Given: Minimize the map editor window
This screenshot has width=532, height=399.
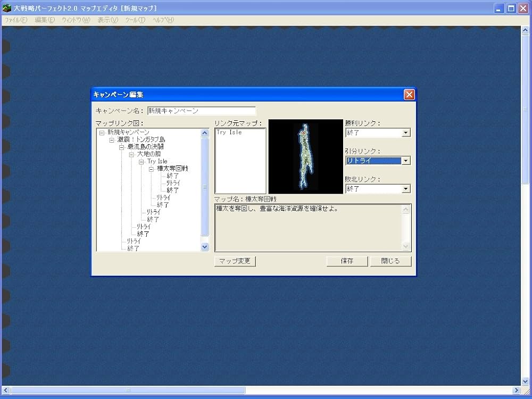Looking at the screenshot, I should tap(498, 9).
